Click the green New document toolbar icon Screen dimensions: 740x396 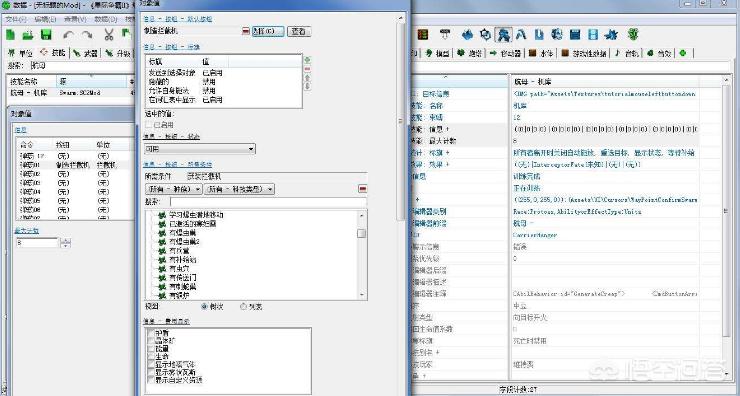(10, 34)
